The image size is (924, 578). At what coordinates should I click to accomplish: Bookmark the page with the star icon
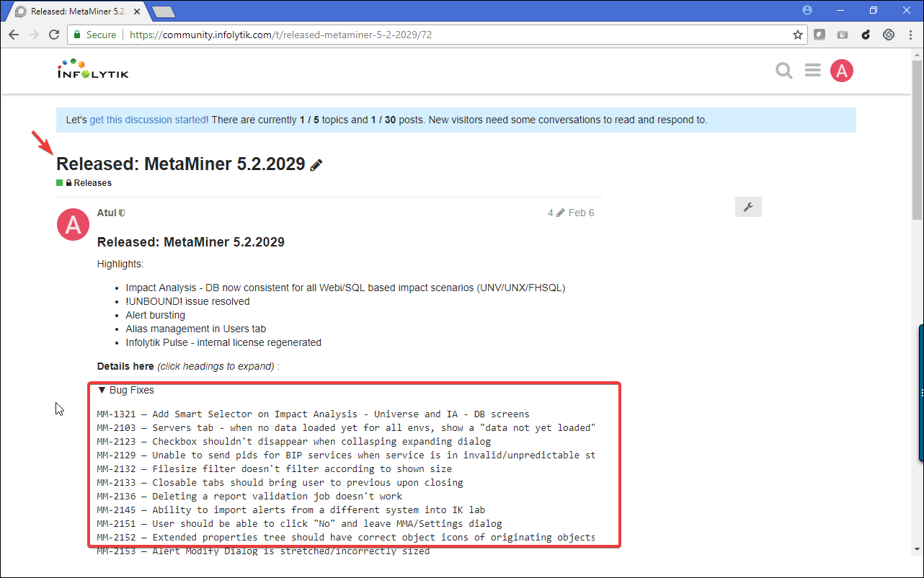click(x=798, y=35)
